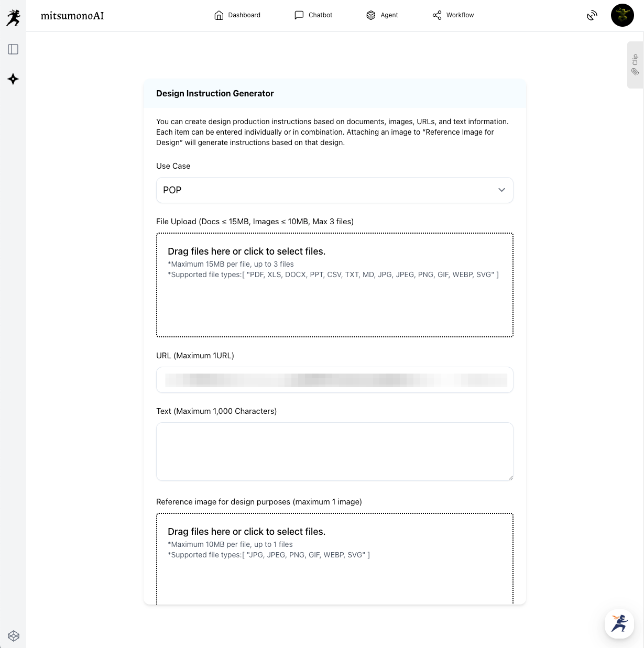Toggle the sidebar panel icon
Image resolution: width=644 pixels, height=648 pixels.
(13, 49)
